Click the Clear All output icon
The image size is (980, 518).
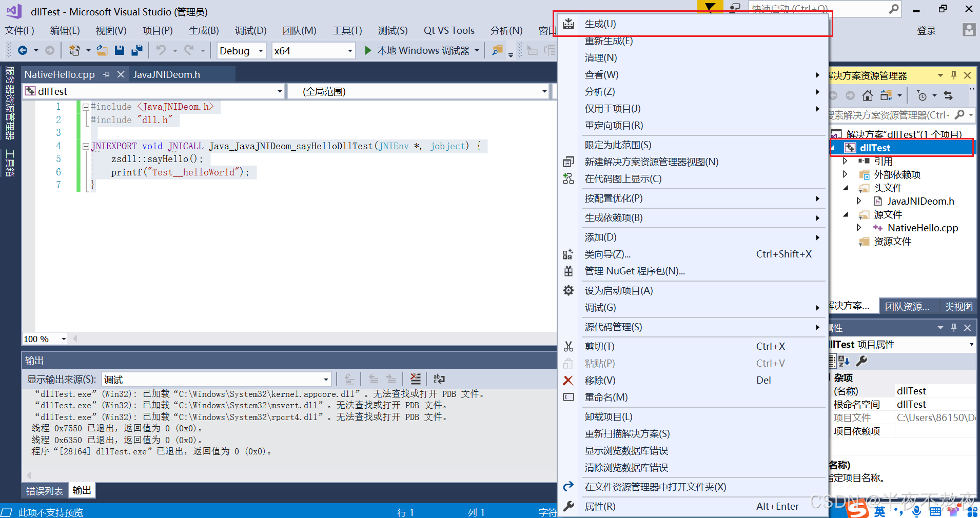coord(416,379)
